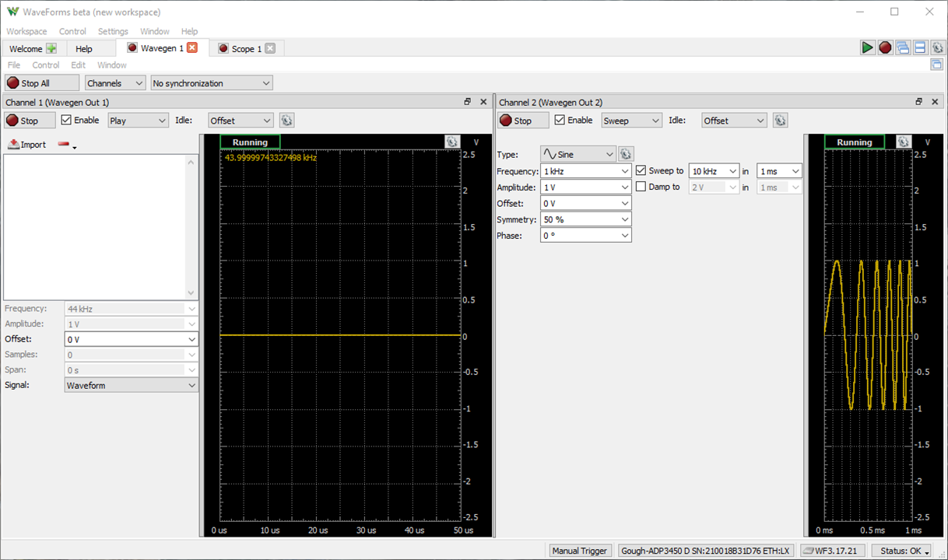
Task: Open Channel 2 Frequency 1 kHz dropdown
Action: point(586,171)
